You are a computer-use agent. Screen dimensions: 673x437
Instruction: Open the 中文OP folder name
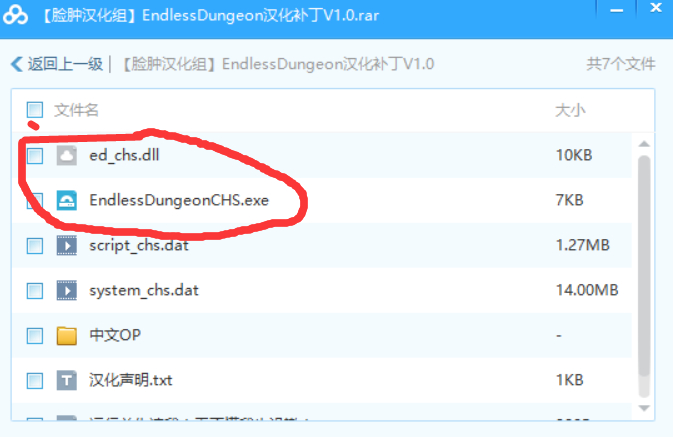click(115, 335)
